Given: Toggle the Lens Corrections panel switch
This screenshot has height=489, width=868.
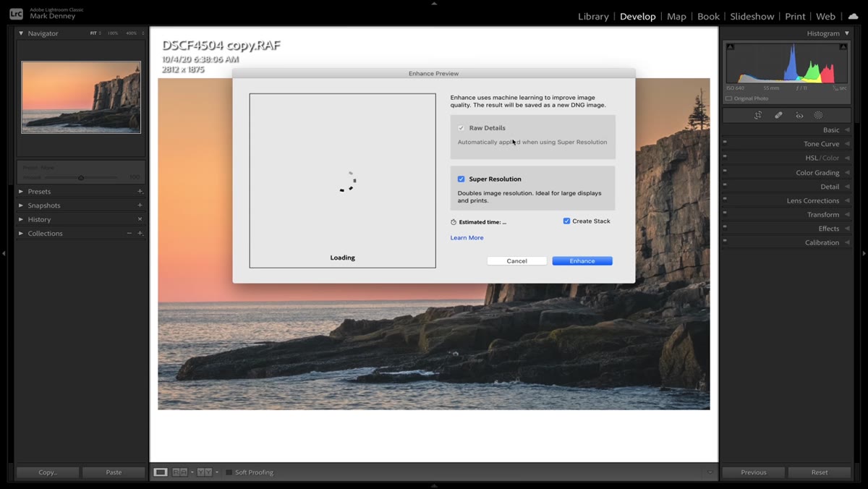Looking at the screenshot, I should (726, 200).
